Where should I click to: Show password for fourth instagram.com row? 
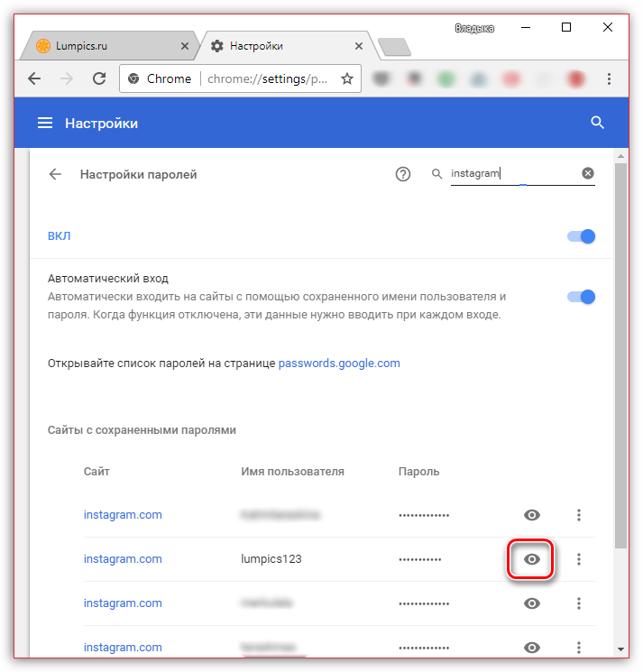tap(531, 647)
